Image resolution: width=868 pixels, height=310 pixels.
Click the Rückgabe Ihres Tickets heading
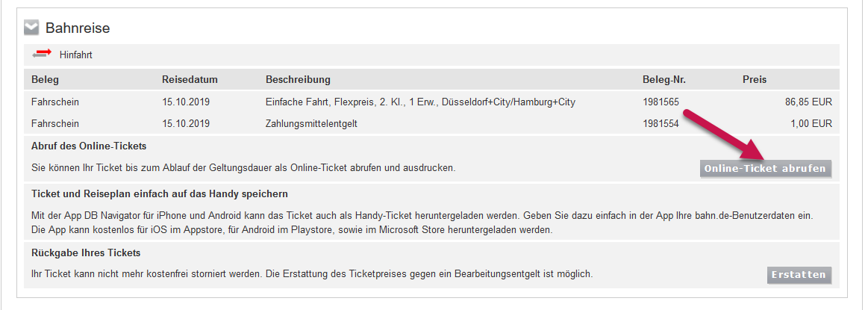(86, 253)
